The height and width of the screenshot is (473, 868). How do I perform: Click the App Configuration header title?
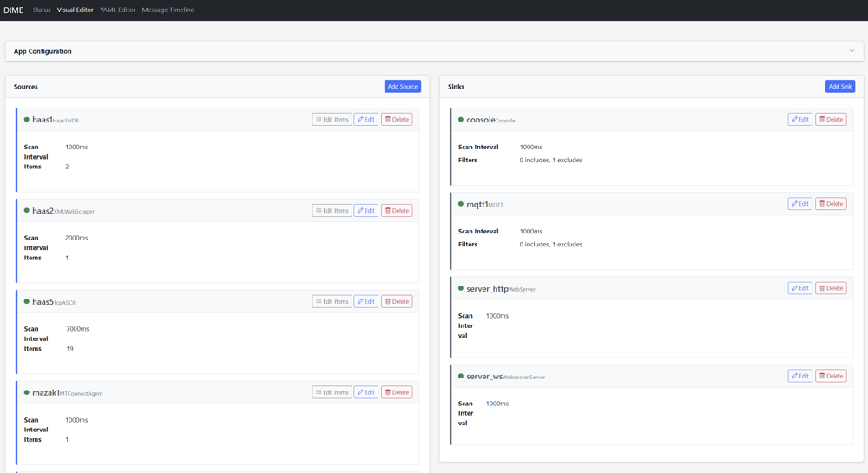[43, 51]
